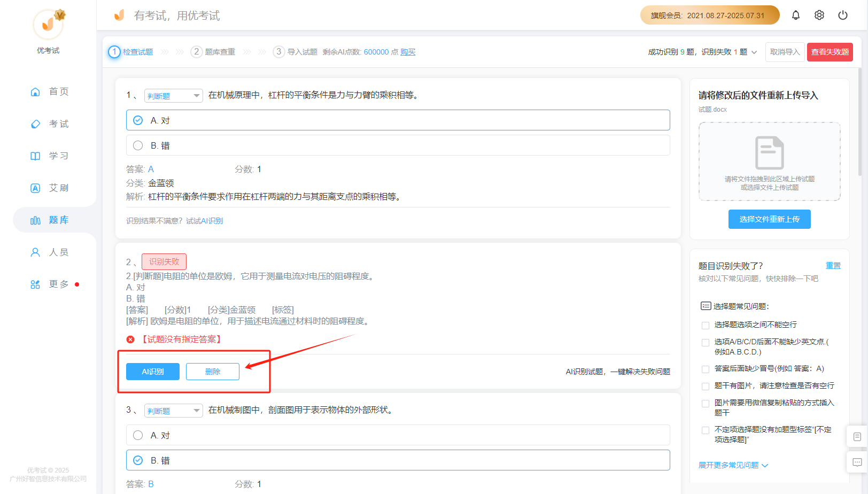Click the grid icon next to 更多

pos(35,284)
